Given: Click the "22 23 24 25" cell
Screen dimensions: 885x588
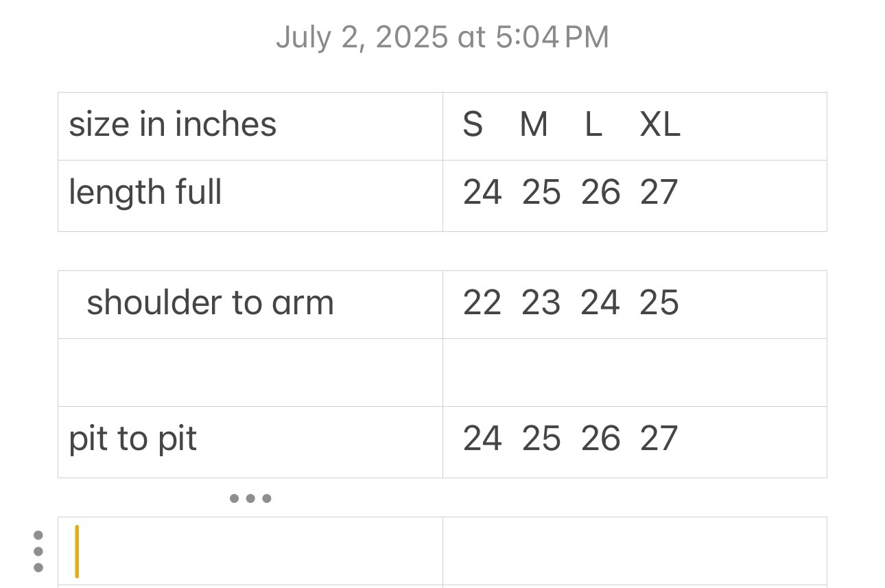Looking at the screenshot, I should (634, 303).
